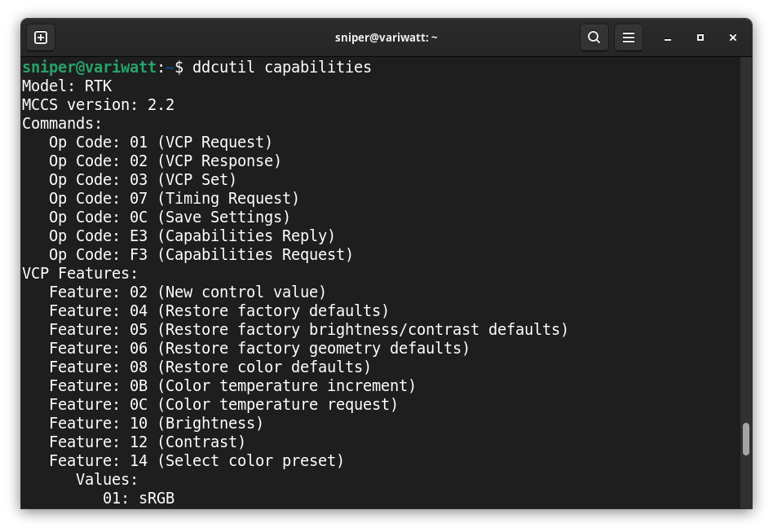773x532 pixels.
Task: Select the MCCS version: 2.2 line
Action: (x=98, y=105)
